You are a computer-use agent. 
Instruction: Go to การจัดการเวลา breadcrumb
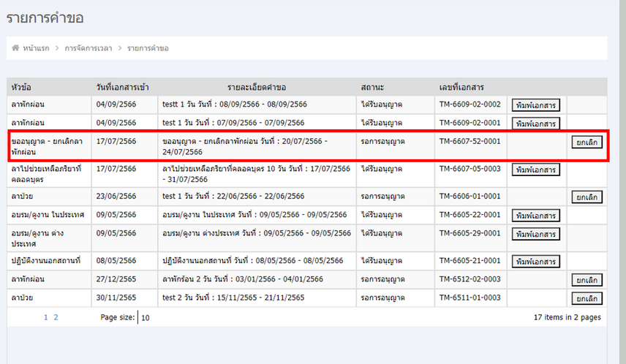pyautogui.click(x=88, y=48)
